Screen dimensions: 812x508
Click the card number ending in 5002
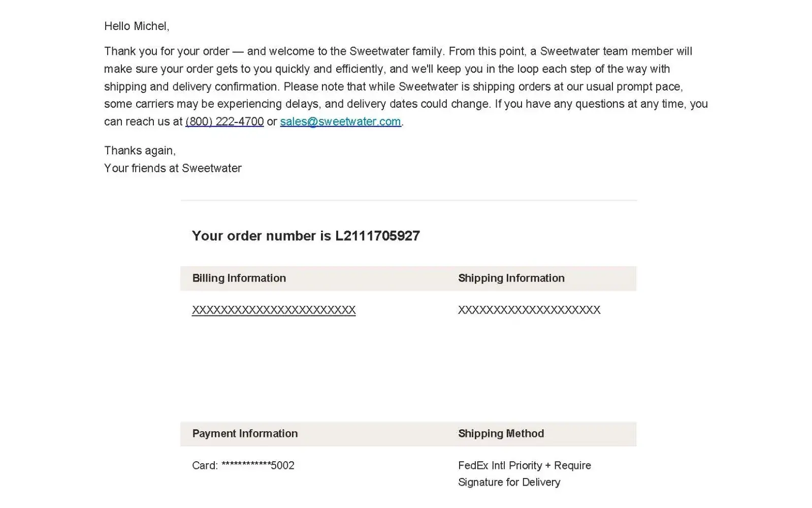[243, 465]
